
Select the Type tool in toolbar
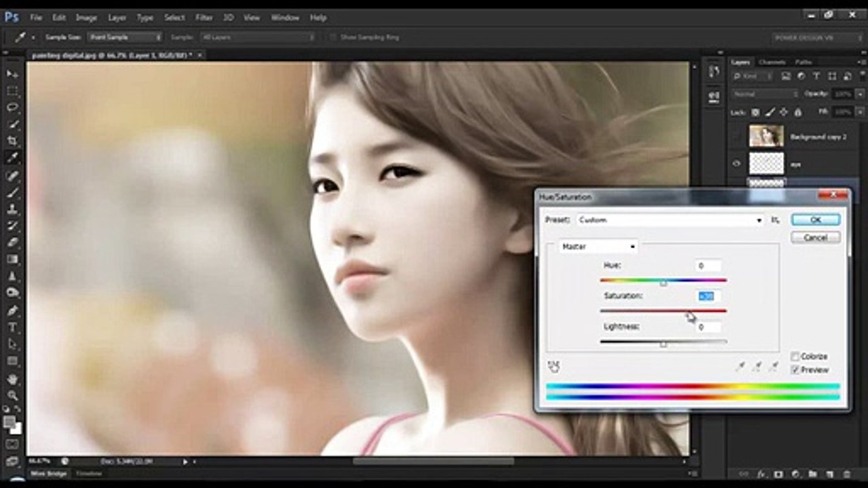tap(12, 327)
